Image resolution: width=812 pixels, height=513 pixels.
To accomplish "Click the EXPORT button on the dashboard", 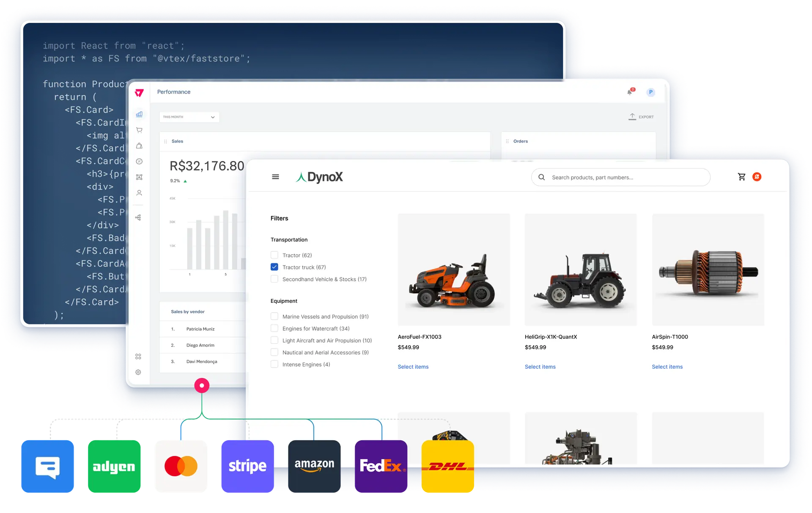I will click(x=641, y=117).
